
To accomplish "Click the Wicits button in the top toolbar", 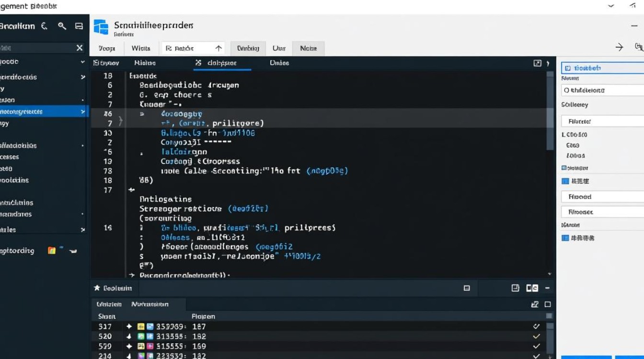I will click(141, 48).
